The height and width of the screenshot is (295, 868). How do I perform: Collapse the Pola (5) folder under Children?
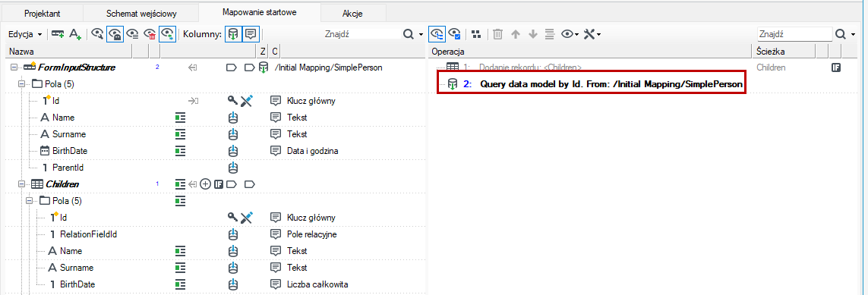click(x=30, y=200)
